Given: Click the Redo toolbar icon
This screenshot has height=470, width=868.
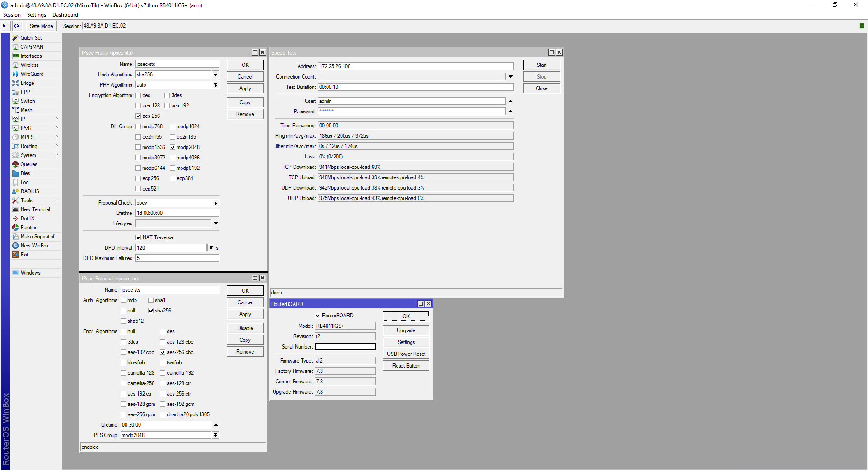Looking at the screenshot, I should 17,26.
